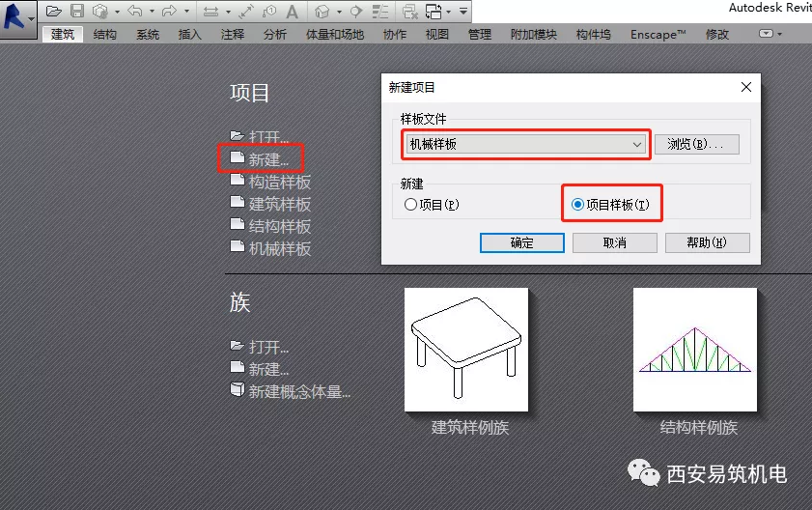The width and height of the screenshot is (812, 510).
Task: Click the page icon beside 结构样板
Action: [x=238, y=224]
